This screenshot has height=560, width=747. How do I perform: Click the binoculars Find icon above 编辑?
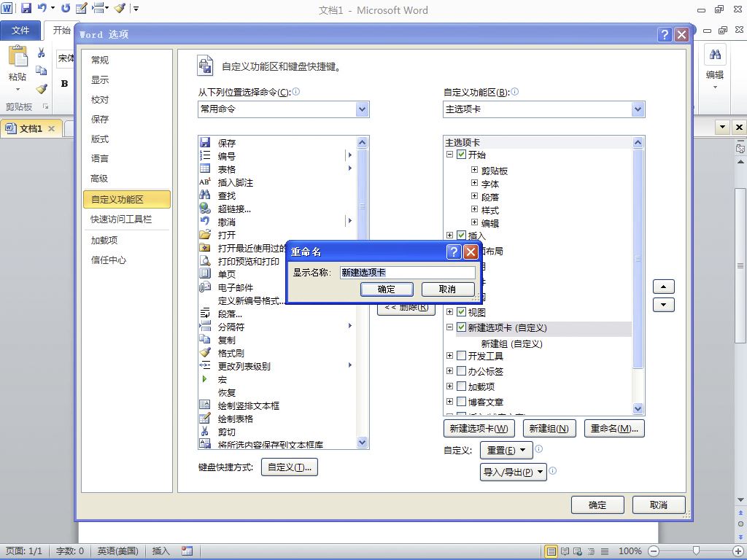(x=715, y=54)
